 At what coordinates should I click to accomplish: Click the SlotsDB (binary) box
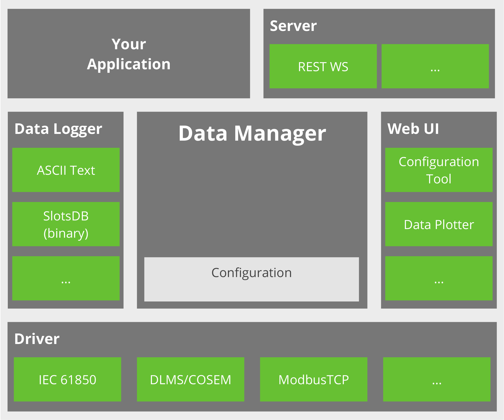[66, 224]
